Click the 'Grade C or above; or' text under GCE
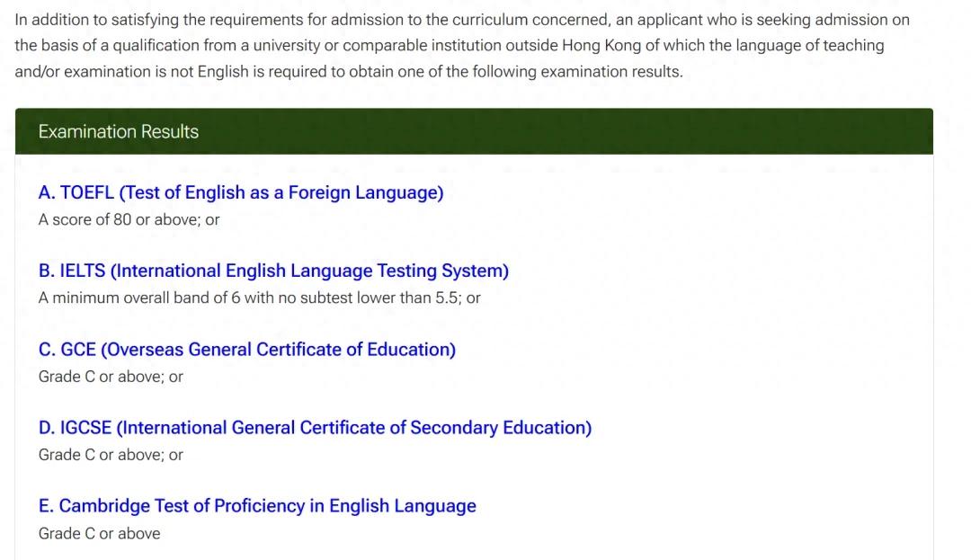 pos(110,377)
